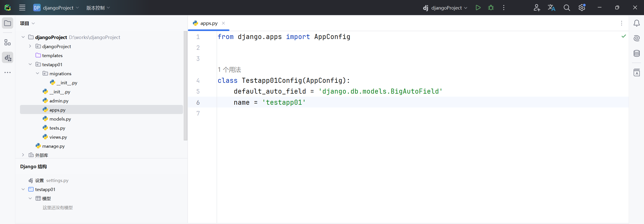Screen dimensions: 644x224
Task: Open the Structure tool window icon
Action: (x=8, y=42)
